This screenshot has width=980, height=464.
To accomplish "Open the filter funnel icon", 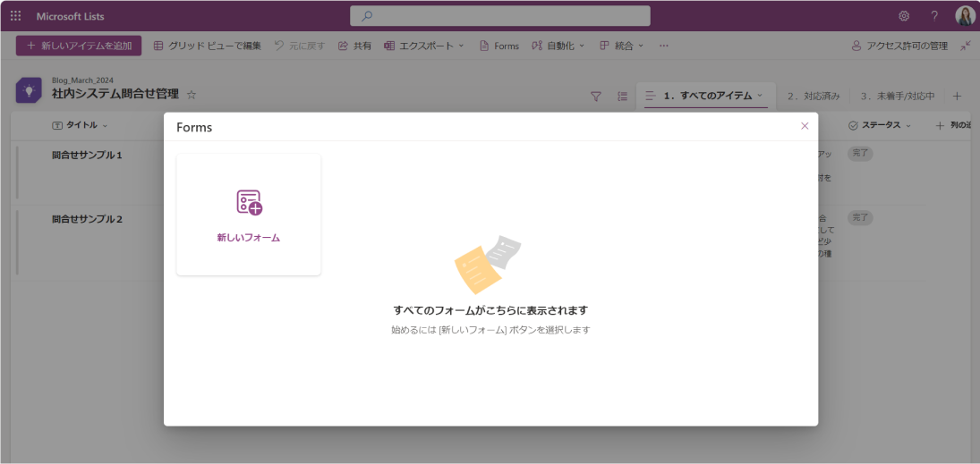I will tap(596, 97).
